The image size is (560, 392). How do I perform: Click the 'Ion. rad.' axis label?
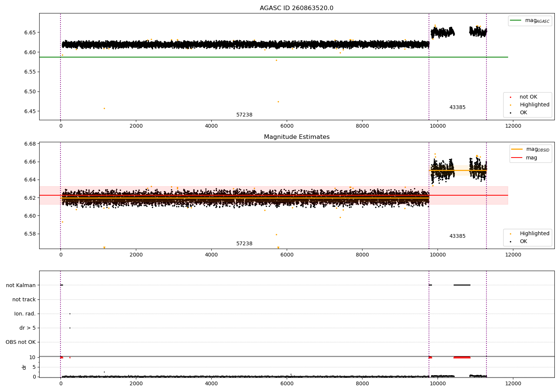click(25, 314)
